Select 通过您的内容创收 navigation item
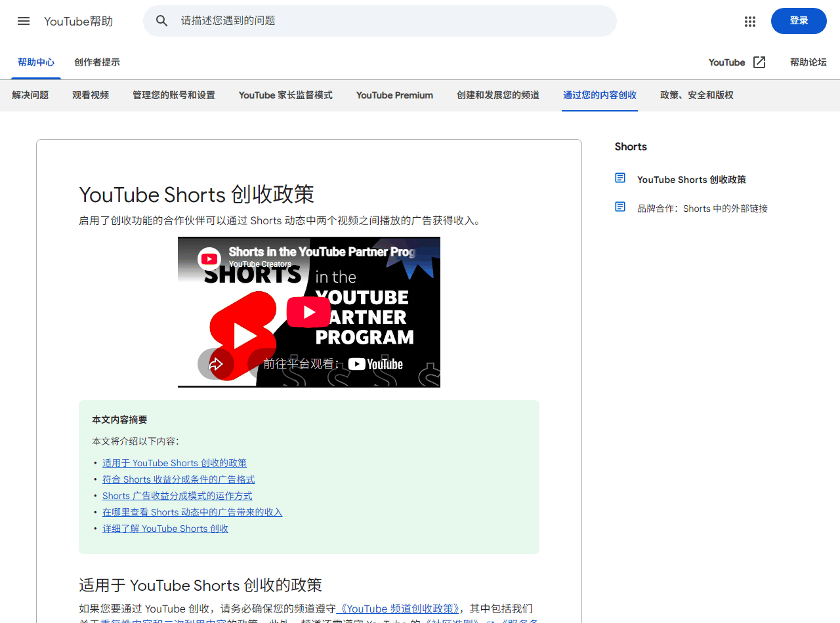The image size is (840, 623). click(600, 95)
